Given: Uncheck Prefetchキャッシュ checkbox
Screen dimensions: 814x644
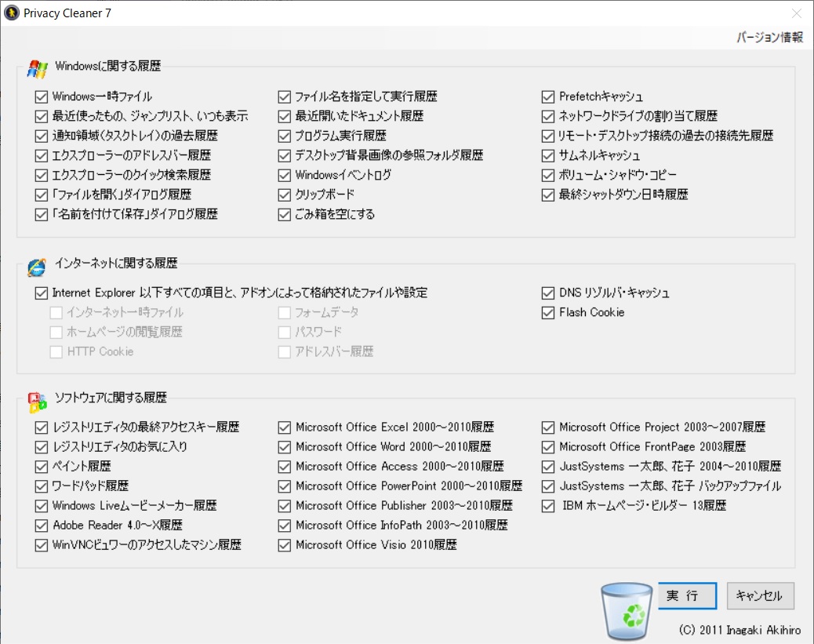Looking at the screenshot, I should [547, 96].
